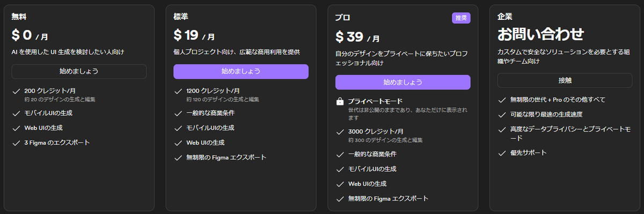Click the 企業 plan title
644x214 pixels.
click(x=505, y=17)
